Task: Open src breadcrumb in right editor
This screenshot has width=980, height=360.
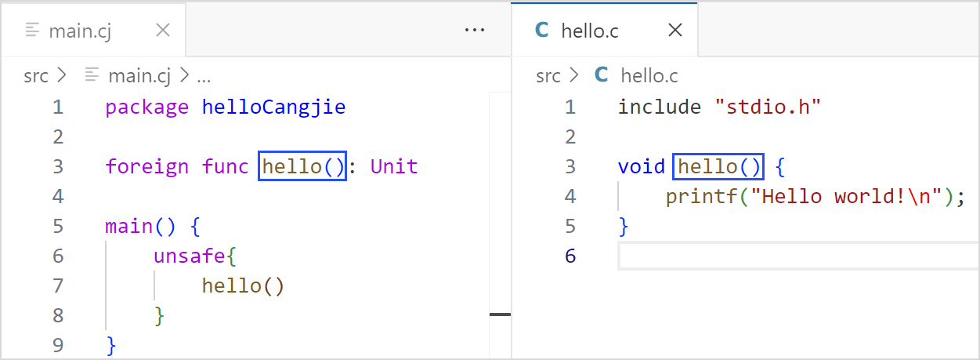Action: point(548,75)
